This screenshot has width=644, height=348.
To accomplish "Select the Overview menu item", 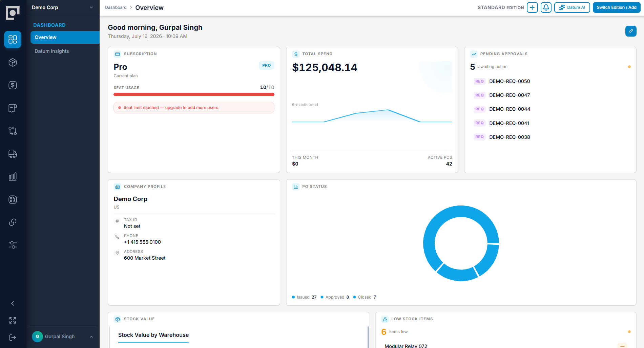I will tap(65, 37).
